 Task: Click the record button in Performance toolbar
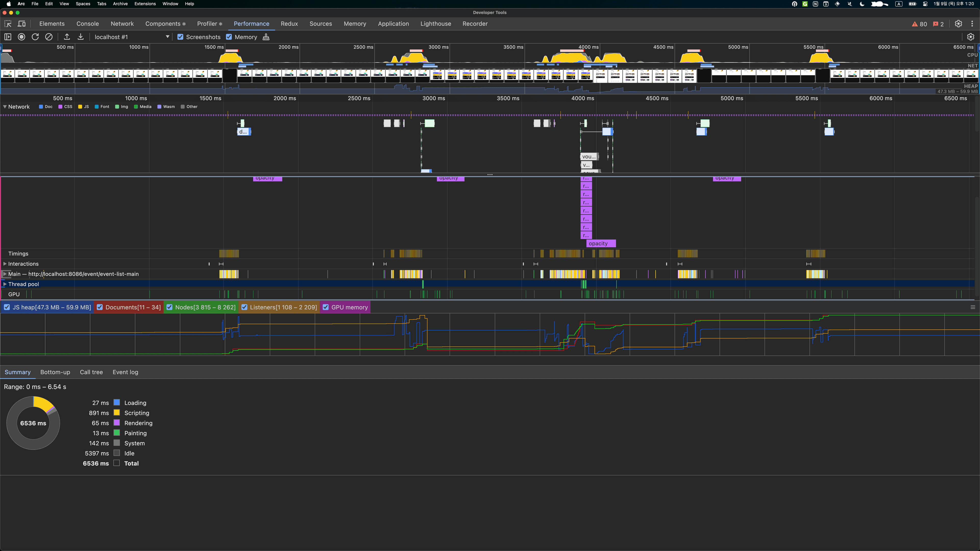pyautogui.click(x=22, y=37)
